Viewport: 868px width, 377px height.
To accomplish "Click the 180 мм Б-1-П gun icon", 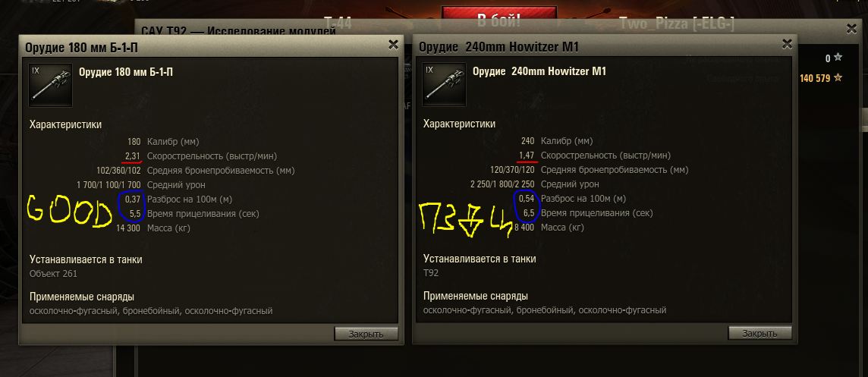I will (51, 85).
